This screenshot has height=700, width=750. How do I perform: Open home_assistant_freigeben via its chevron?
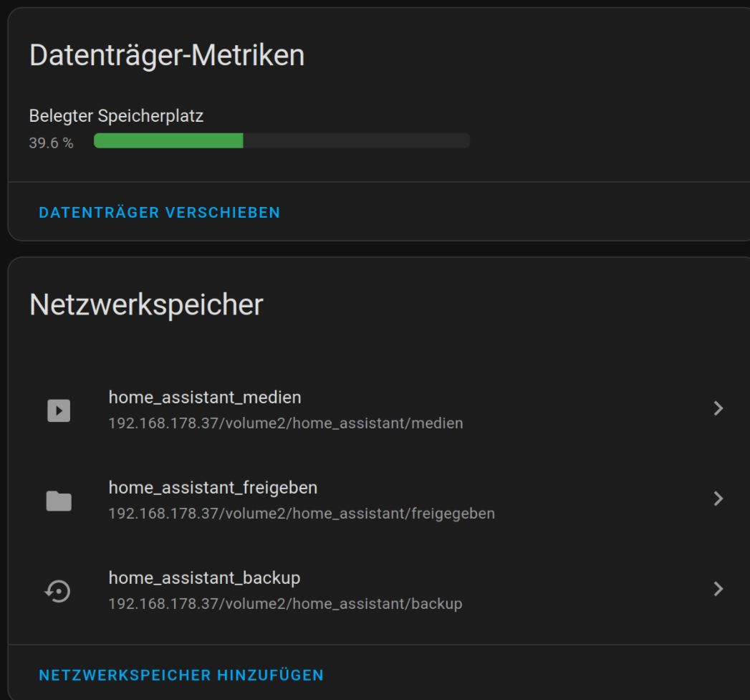coord(718,499)
